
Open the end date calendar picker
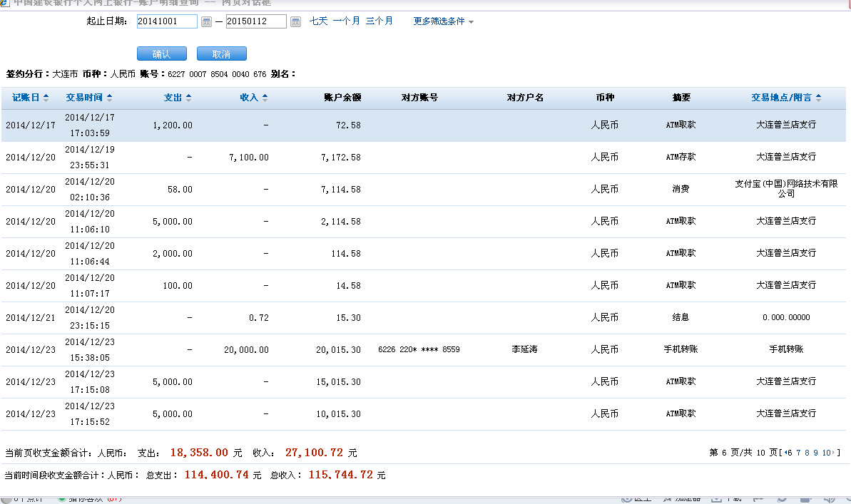coord(295,22)
